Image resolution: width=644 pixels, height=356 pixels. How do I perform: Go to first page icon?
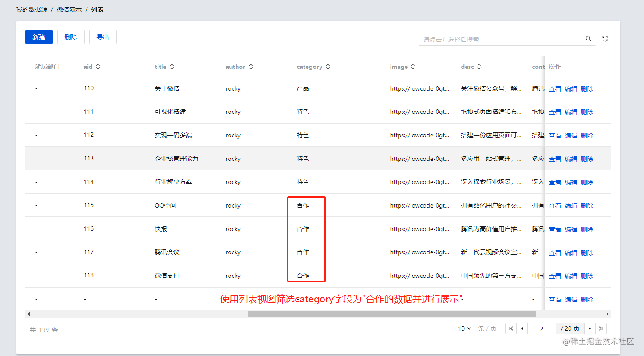tap(511, 328)
